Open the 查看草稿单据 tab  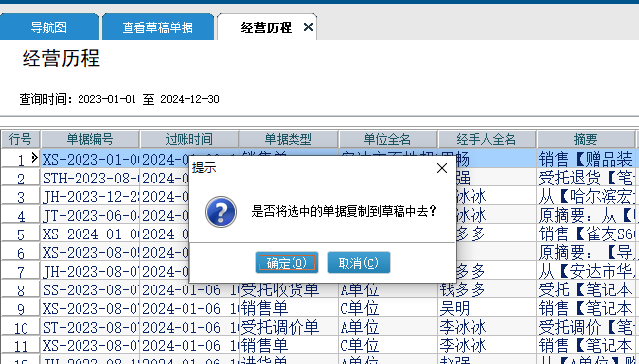coord(158,27)
